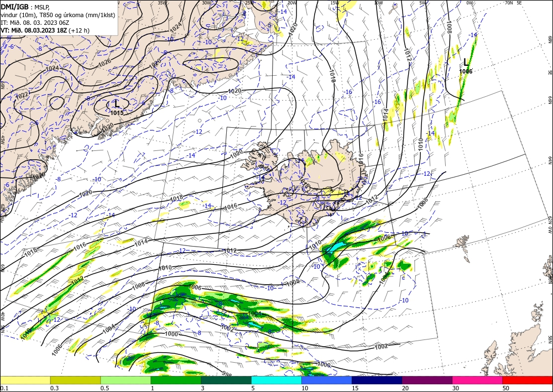Click the '20W' longitude label at top
553x392 pixels.
[291, 3]
